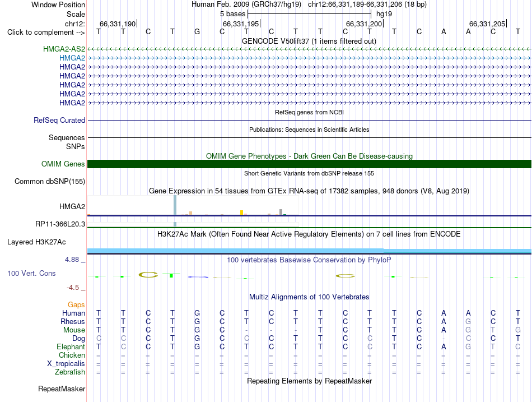Click the 'Sequences' publications track label

click(67, 137)
